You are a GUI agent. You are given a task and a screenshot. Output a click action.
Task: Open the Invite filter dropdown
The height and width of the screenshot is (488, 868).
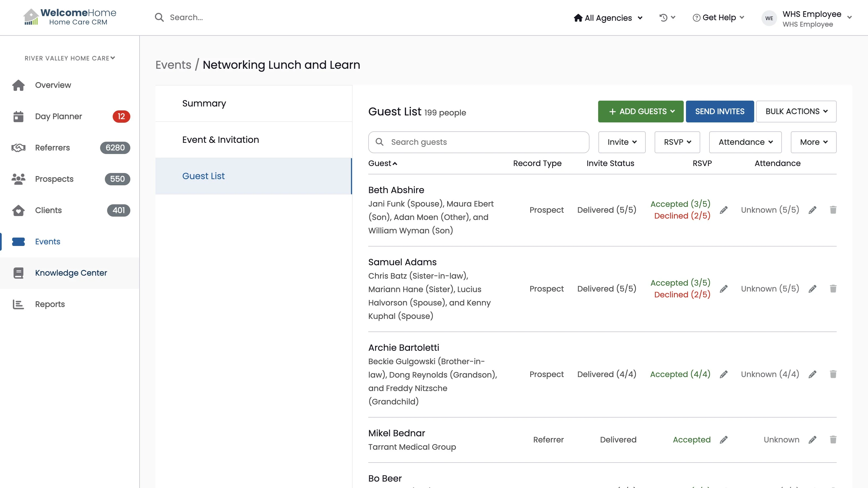click(x=622, y=142)
